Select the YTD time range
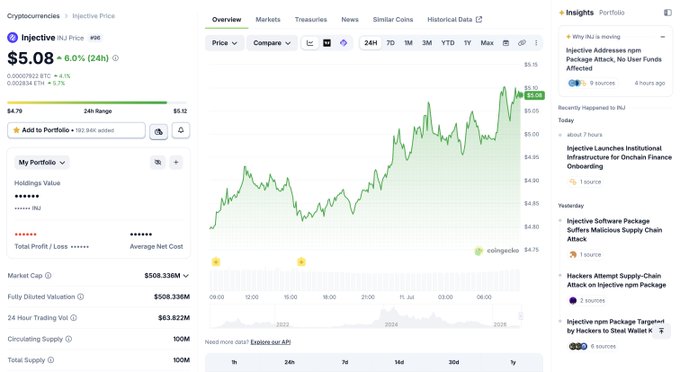This screenshot has width=680, height=372. pyautogui.click(x=448, y=43)
